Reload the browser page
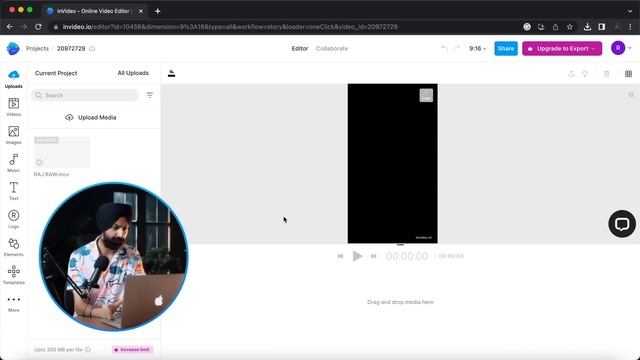 click(38, 27)
